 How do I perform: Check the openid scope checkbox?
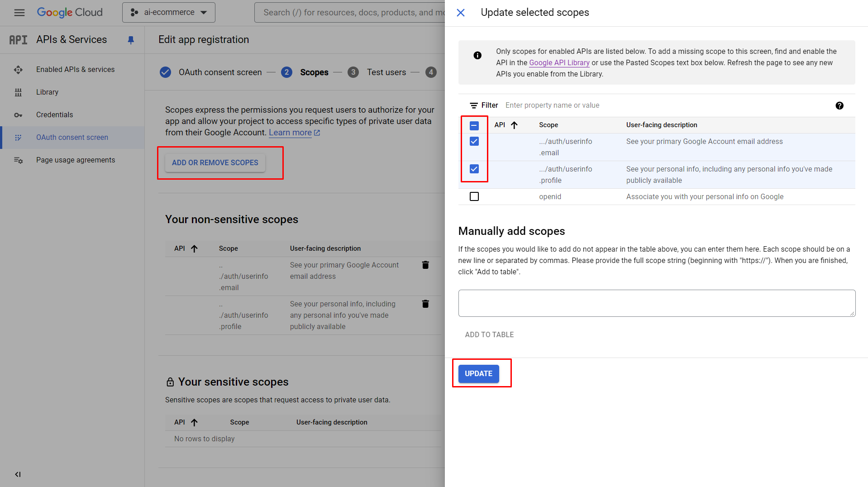pyautogui.click(x=474, y=196)
